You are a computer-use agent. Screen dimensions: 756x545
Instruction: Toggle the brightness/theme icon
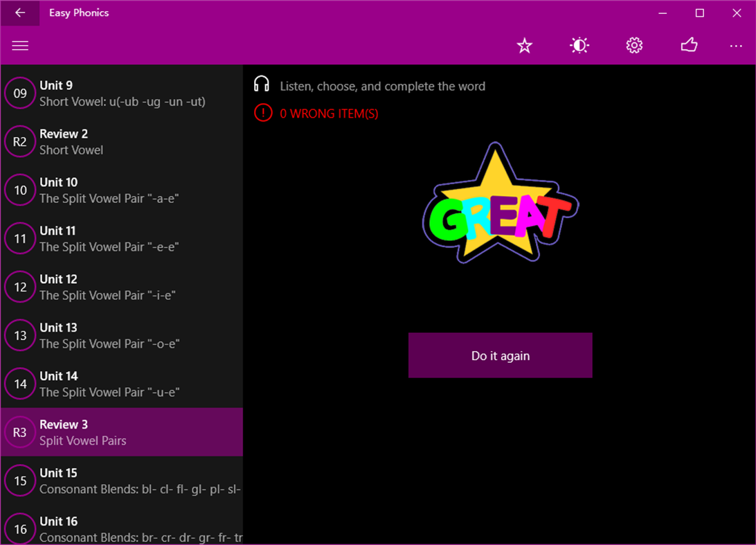pyautogui.click(x=579, y=45)
